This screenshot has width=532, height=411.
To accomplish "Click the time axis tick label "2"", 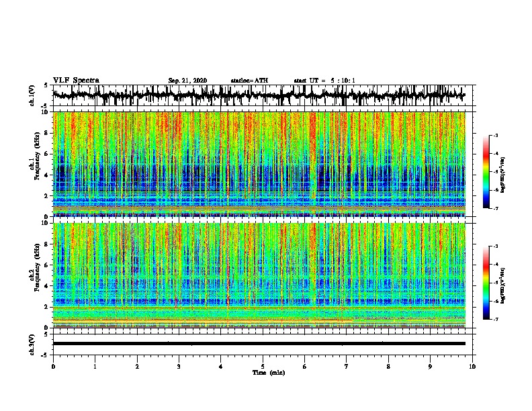I will click(137, 367).
